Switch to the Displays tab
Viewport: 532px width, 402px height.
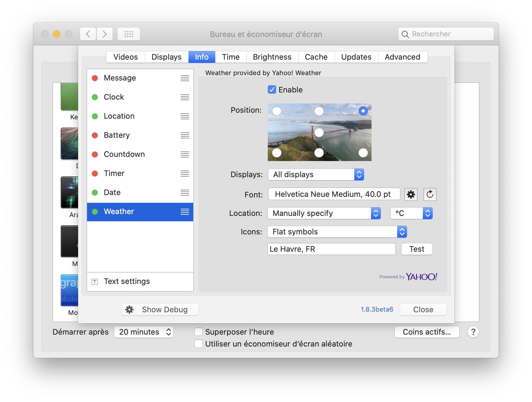(x=166, y=57)
